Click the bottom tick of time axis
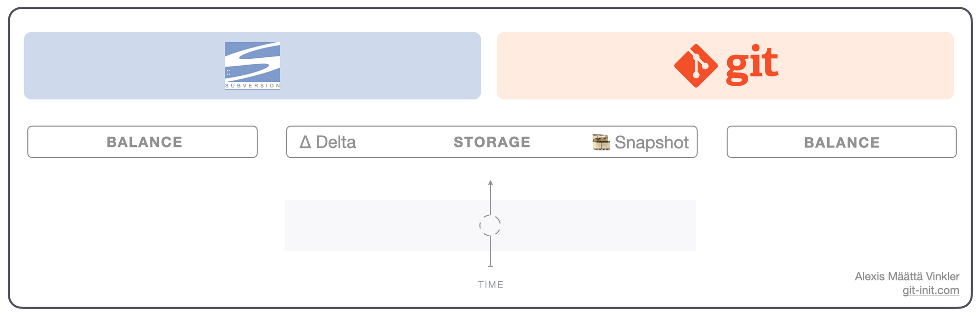This screenshot has width=980, height=316. pos(490,266)
